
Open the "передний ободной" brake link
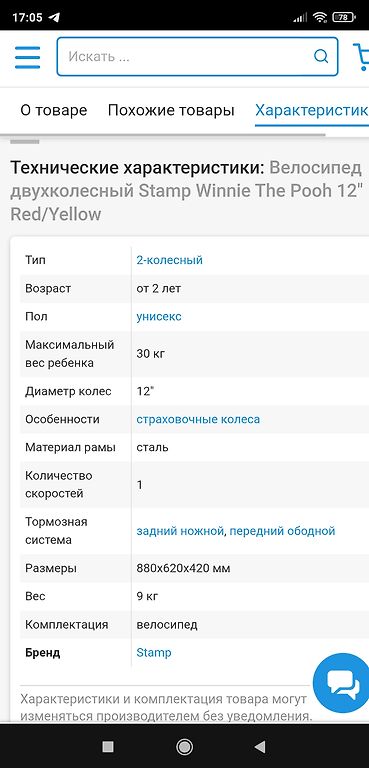282,531
